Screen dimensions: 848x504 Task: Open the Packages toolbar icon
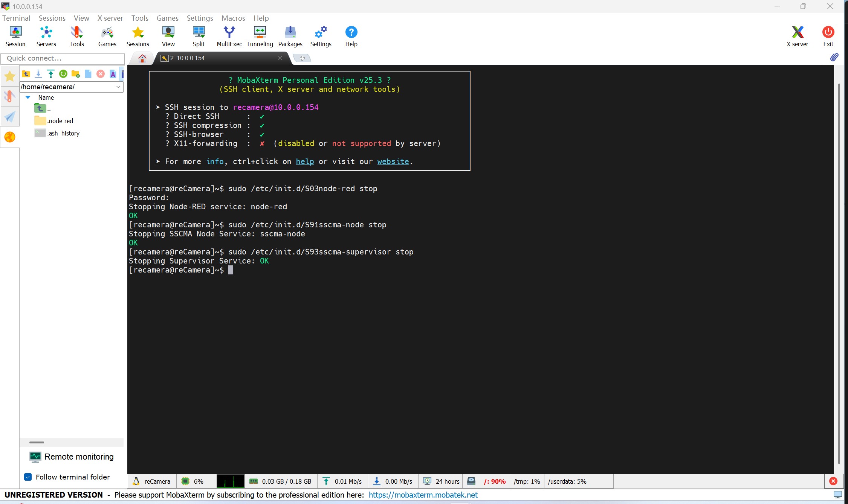pyautogui.click(x=290, y=37)
